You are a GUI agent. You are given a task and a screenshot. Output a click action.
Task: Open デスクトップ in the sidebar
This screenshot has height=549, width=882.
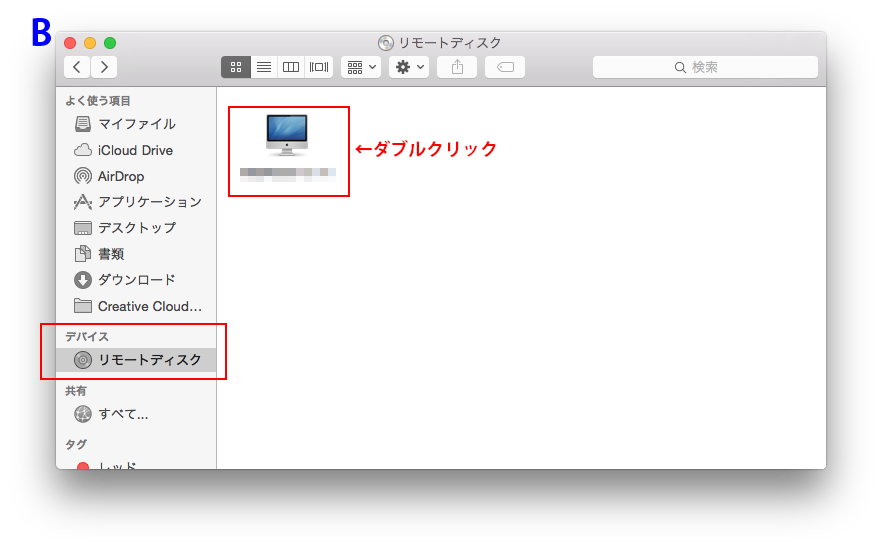136,228
